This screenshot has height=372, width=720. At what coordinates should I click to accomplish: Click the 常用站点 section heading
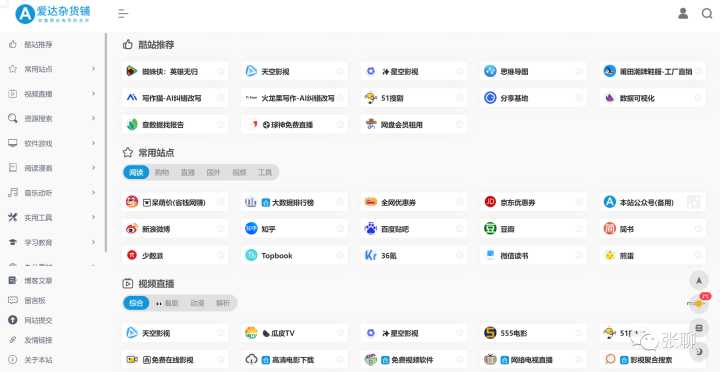pyautogui.click(x=156, y=152)
